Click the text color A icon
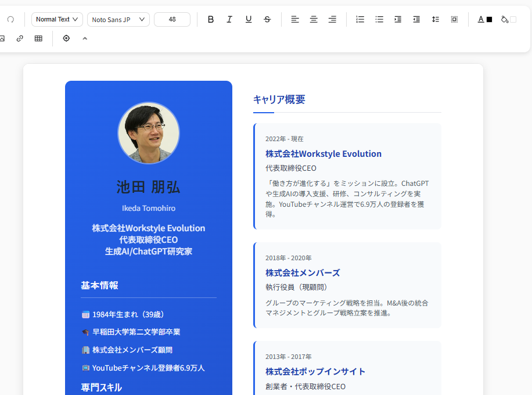The width and height of the screenshot is (532, 395). point(481,19)
